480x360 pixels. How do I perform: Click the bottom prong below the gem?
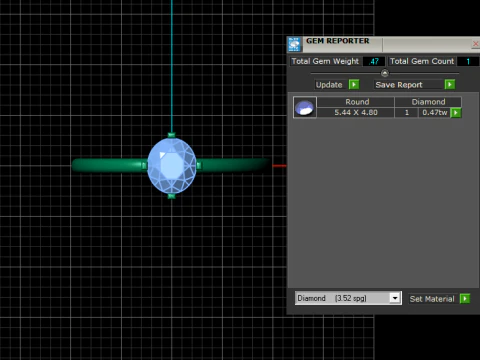coord(171,196)
